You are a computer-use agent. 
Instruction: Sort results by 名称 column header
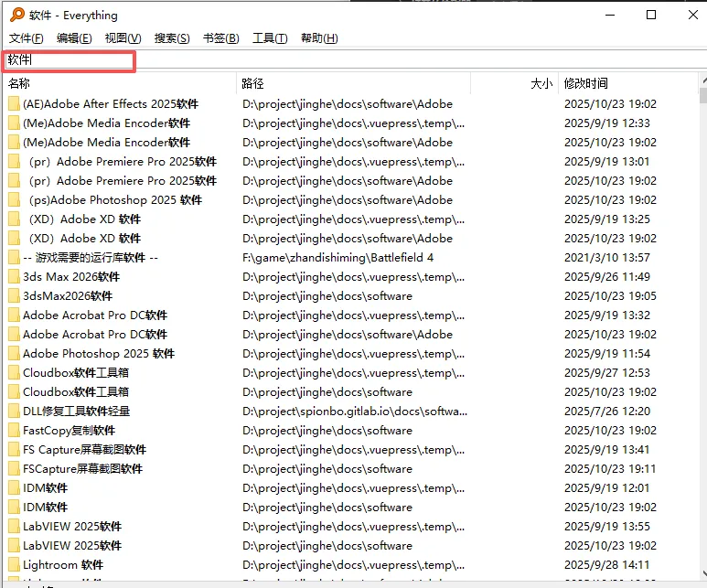(x=120, y=83)
